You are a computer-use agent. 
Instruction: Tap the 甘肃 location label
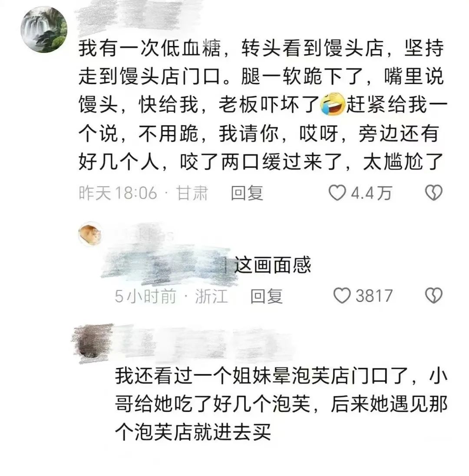pyautogui.click(x=192, y=193)
